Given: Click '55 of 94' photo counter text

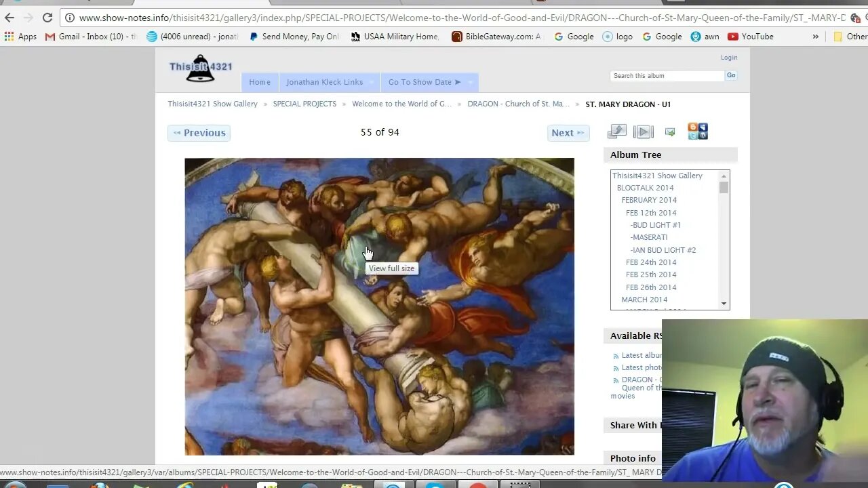Looking at the screenshot, I should tap(380, 132).
